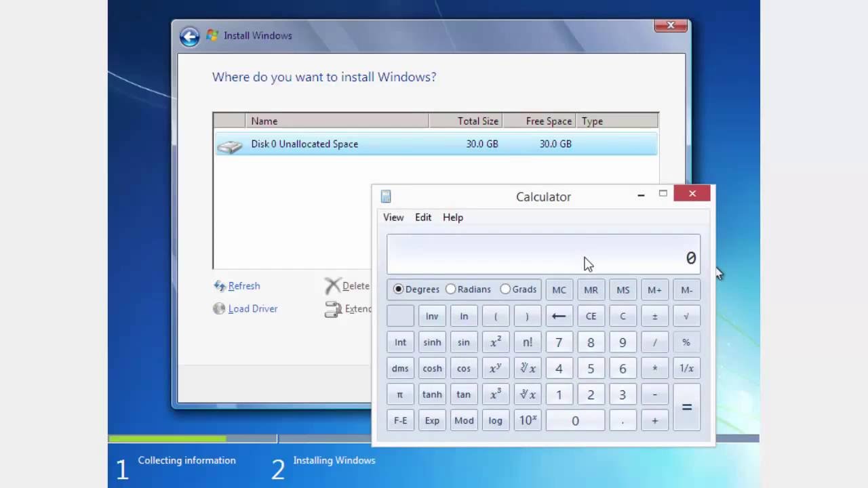The height and width of the screenshot is (488, 868).
Task: Click the minus button
Action: pos(654,394)
